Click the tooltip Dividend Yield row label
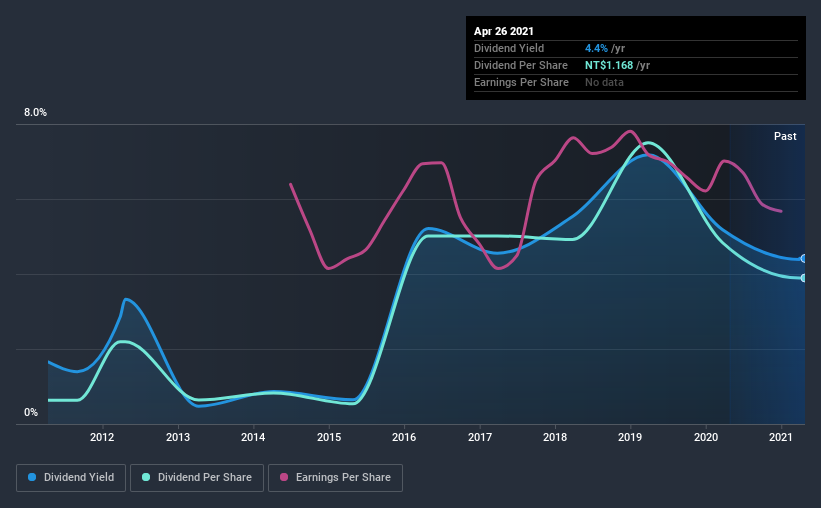821x508 pixels. pos(509,48)
